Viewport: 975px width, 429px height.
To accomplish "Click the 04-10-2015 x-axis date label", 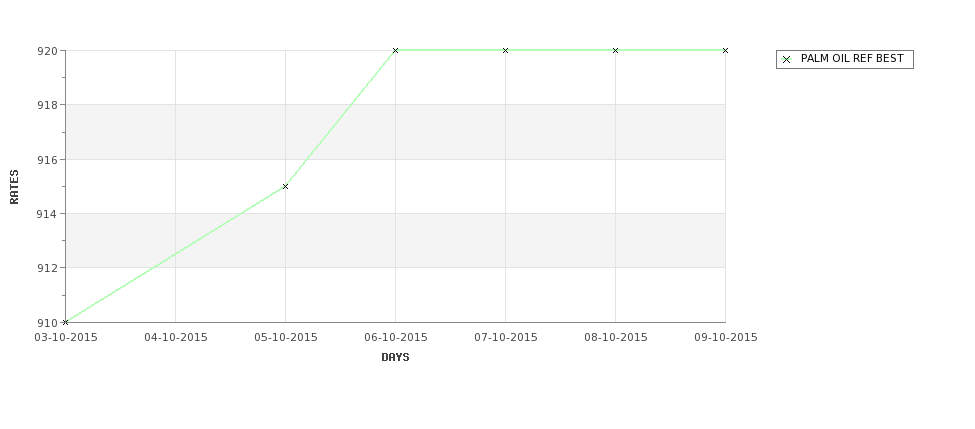I will click(176, 338).
